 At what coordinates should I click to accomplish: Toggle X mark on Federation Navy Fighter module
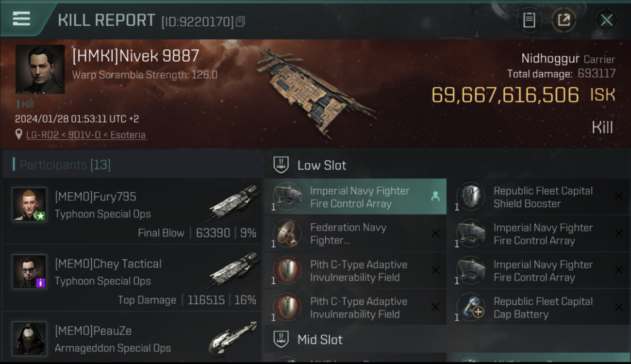pos(435,233)
